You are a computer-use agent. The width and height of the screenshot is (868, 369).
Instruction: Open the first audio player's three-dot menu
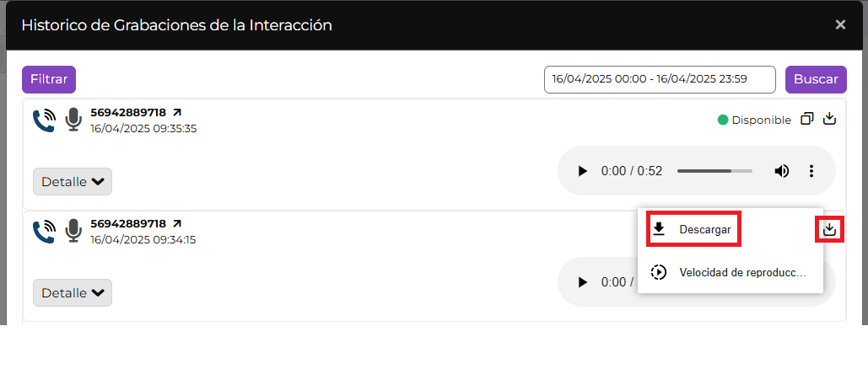811,171
